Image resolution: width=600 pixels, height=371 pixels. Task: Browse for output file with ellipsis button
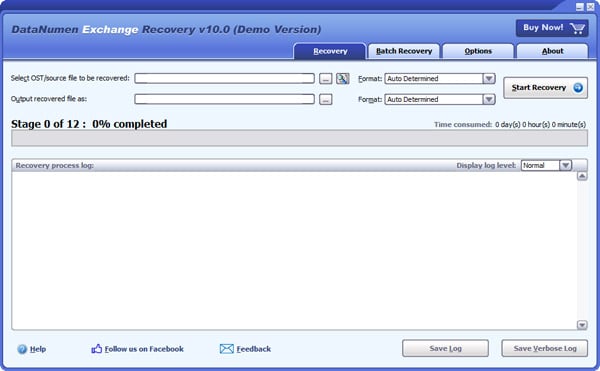[326, 99]
